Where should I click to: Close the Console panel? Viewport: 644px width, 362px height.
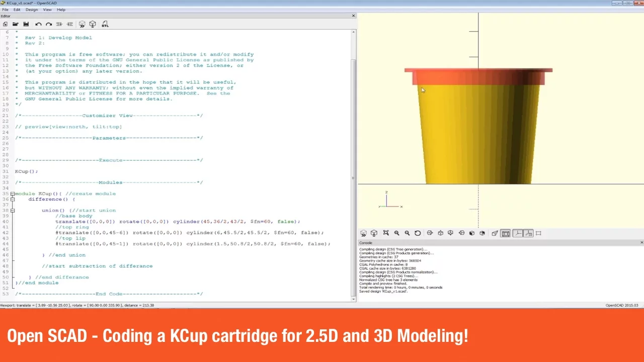point(641,242)
